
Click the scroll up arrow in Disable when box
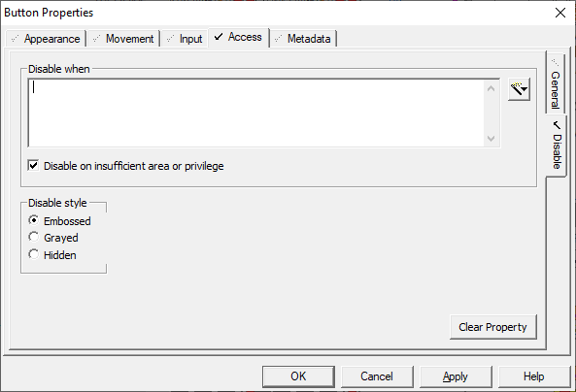tap(491, 88)
